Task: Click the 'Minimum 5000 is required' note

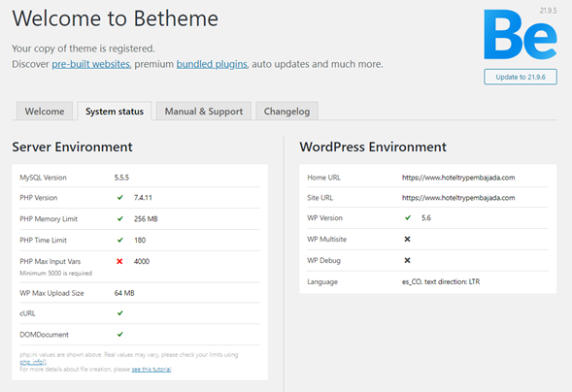Action: [x=55, y=274]
